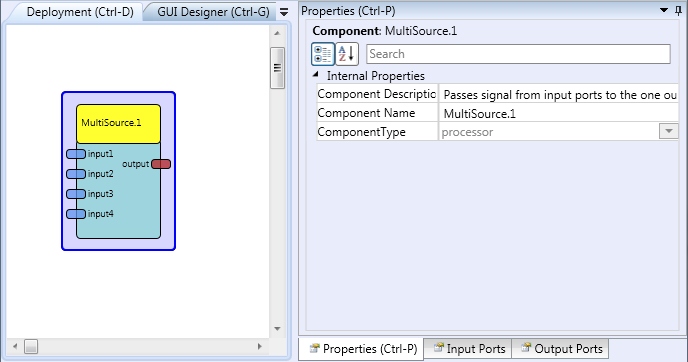The height and width of the screenshot is (362, 688).
Task: Click the 'input3' port label
Action: (100, 194)
